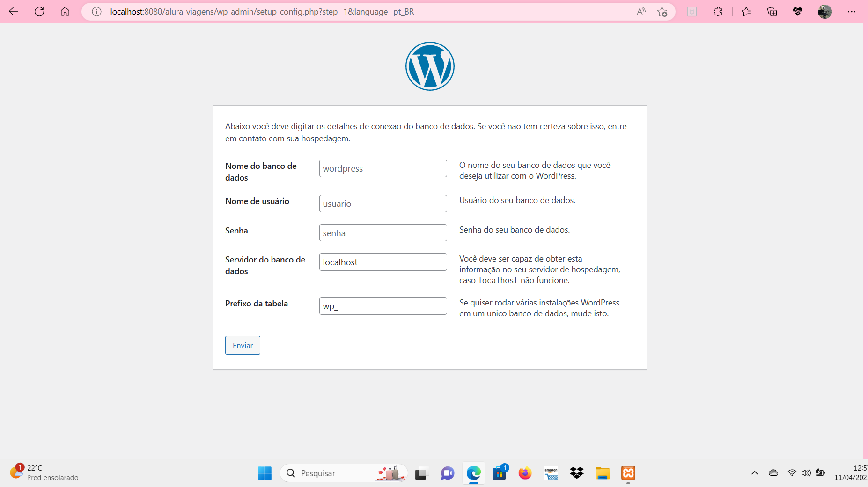This screenshot has height=487, width=868.
Task: Open the battery status tray icon
Action: [x=820, y=473]
